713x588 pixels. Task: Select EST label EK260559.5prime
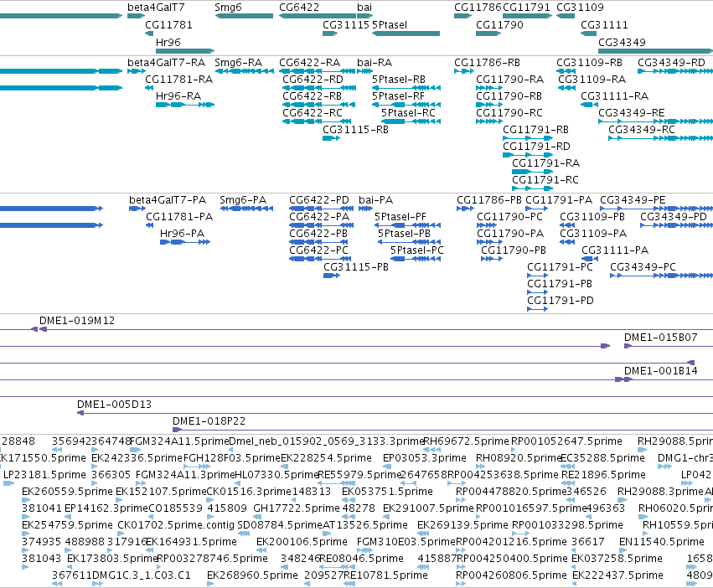tap(67, 492)
